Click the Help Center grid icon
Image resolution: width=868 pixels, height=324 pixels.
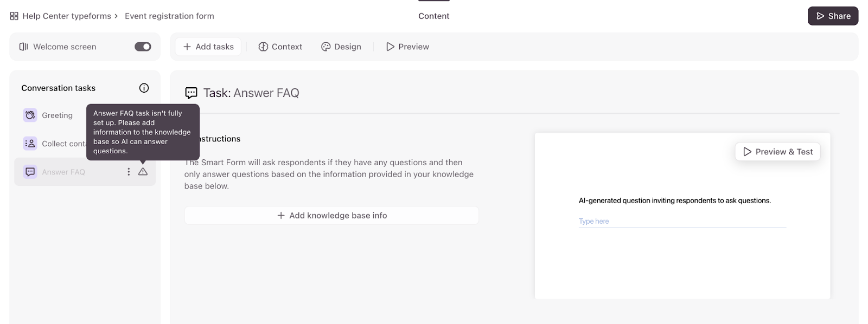[14, 16]
